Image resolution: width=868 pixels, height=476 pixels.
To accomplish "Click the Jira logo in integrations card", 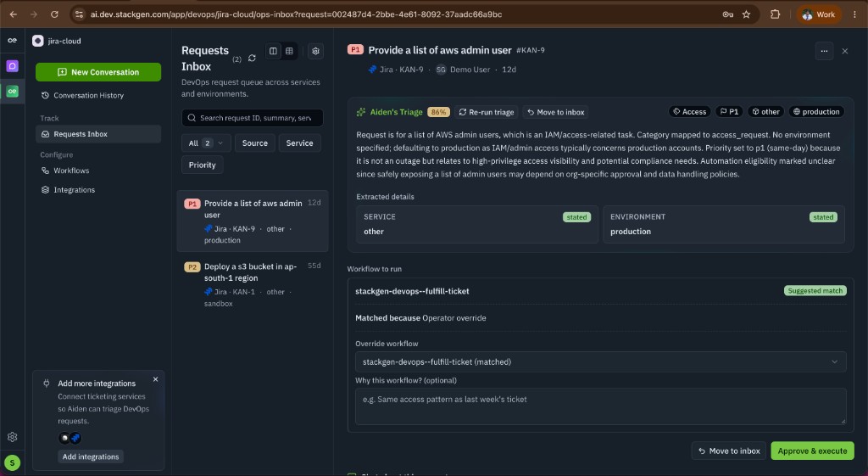I will tap(75, 439).
